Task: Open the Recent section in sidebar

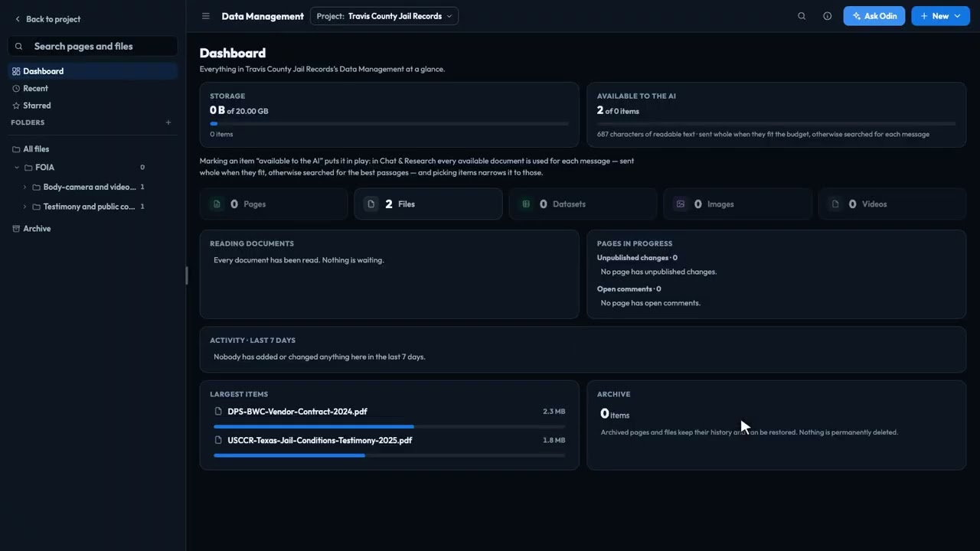Action: (x=93, y=89)
